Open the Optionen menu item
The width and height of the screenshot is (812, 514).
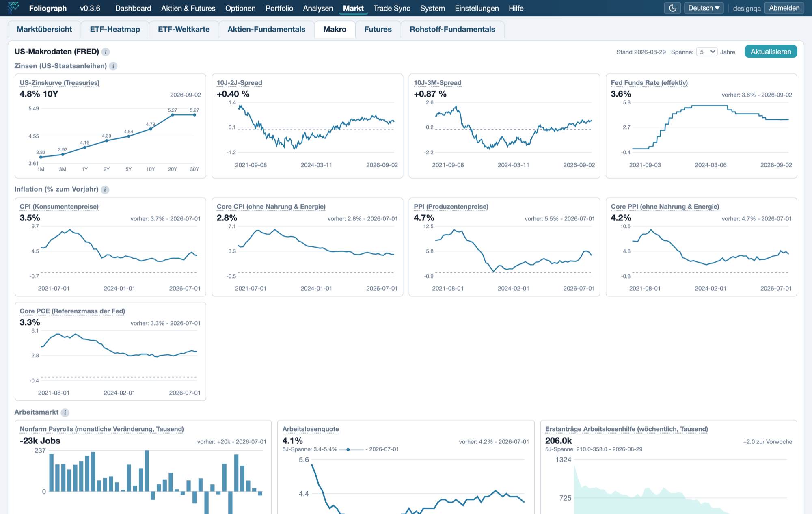[240, 8]
